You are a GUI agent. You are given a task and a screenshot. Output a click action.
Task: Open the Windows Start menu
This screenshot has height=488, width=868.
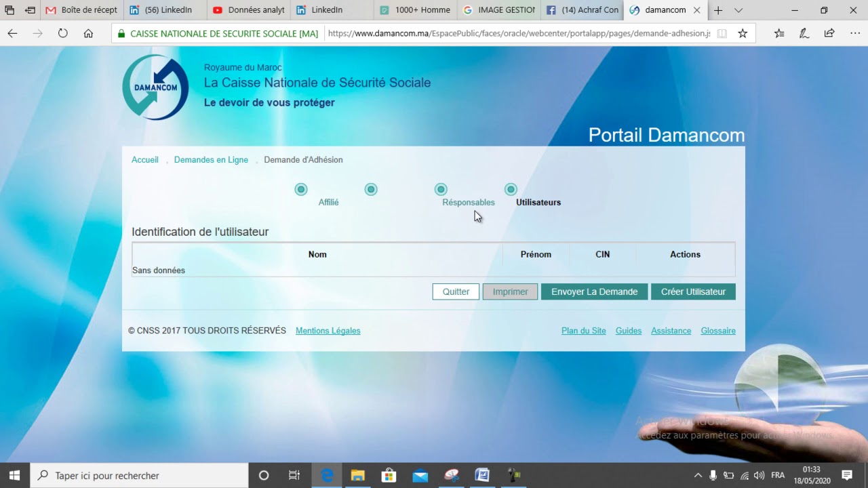click(14, 475)
